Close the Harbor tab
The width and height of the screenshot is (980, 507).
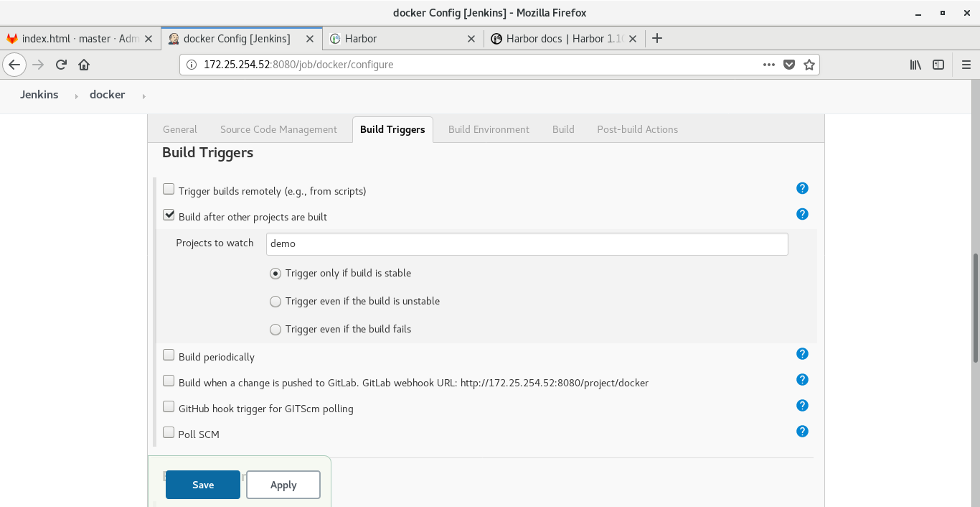(471, 39)
